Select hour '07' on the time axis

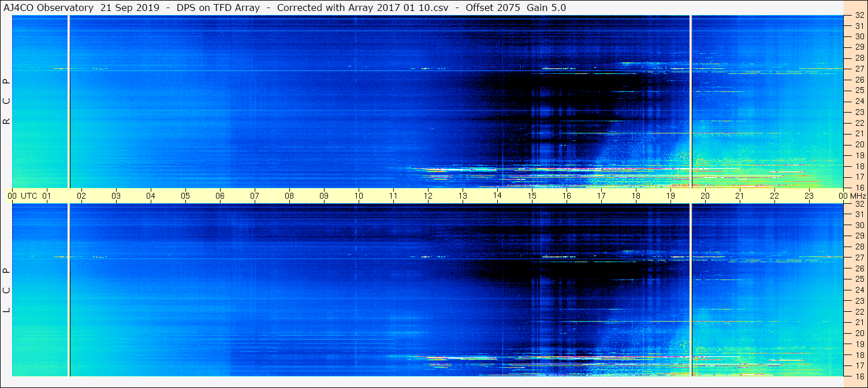pyautogui.click(x=255, y=196)
